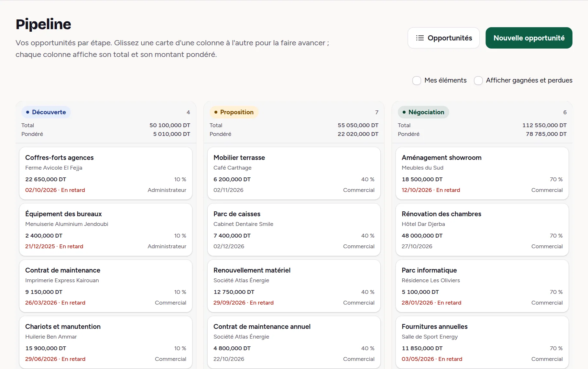Viewport: 588px width, 369px height.
Task: Enable the Mes éléments checkbox
Action: pyautogui.click(x=417, y=80)
